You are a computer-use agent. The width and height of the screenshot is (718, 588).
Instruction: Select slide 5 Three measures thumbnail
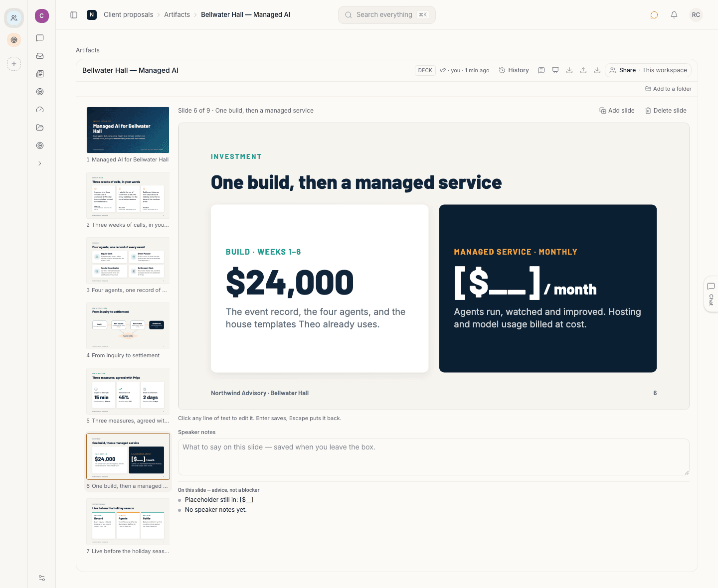[128, 391]
